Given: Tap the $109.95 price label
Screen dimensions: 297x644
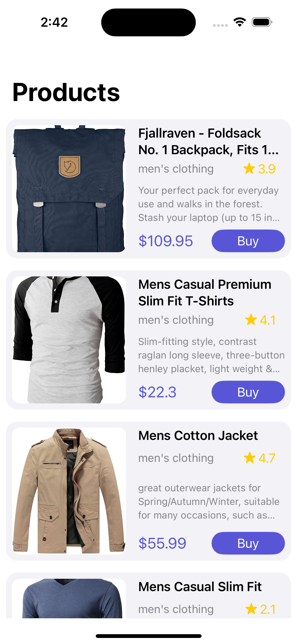Looking at the screenshot, I should 166,241.
